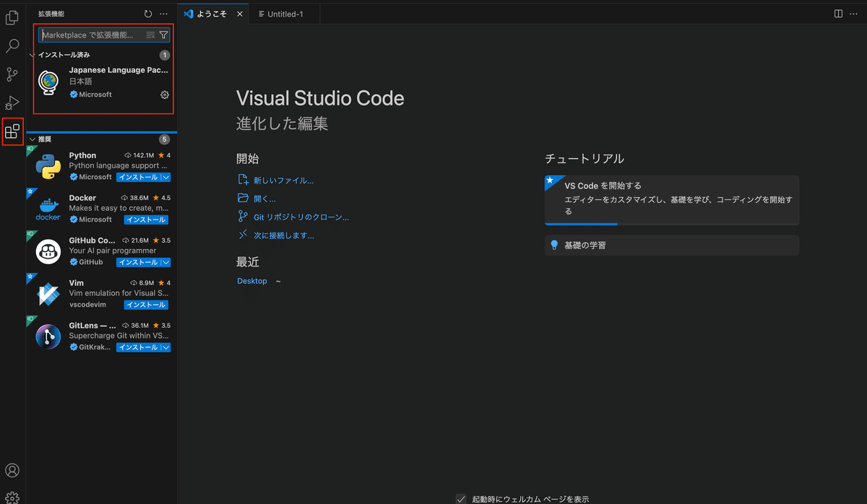
Task: Open extensions panel more actions menu
Action: tap(164, 14)
